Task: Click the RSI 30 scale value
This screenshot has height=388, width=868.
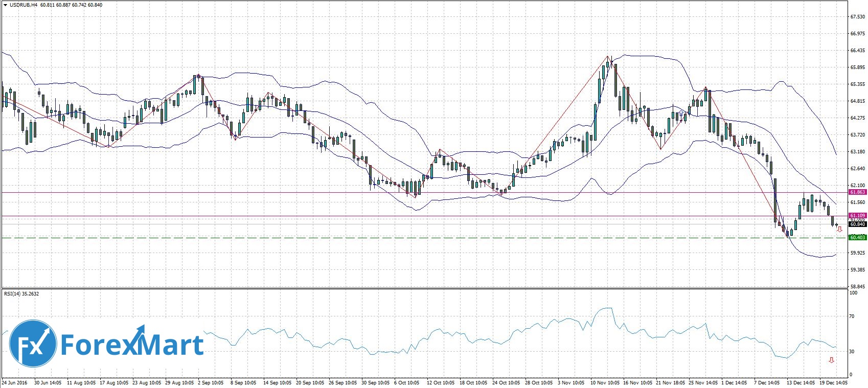Action: point(852,352)
